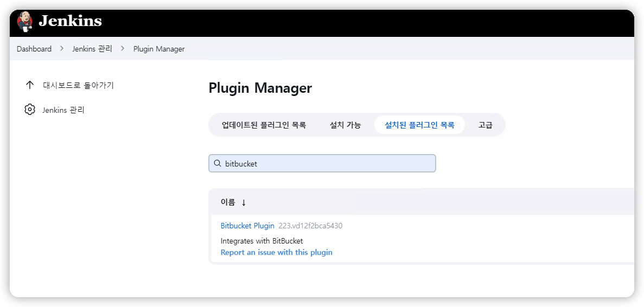Expand the chevron after Jenkins 관리 breadcrumb
This screenshot has width=644, height=307.
tap(123, 48)
